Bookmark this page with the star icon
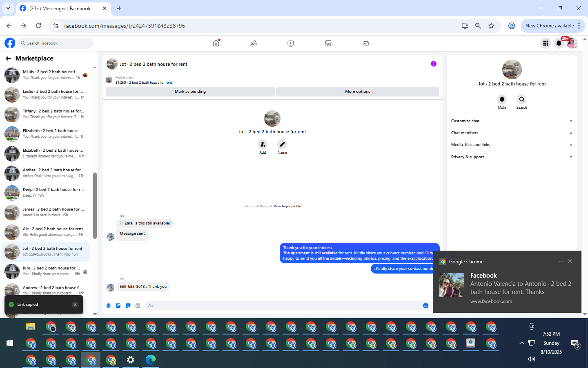Screen dimensions: 588x368 pyautogui.click(x=491, y=26)
